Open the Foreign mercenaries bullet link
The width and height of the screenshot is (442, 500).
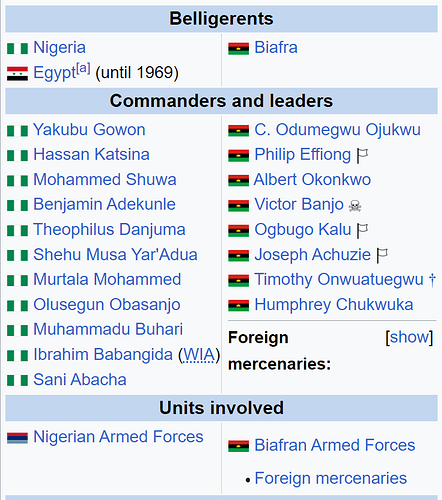[331, 478]
